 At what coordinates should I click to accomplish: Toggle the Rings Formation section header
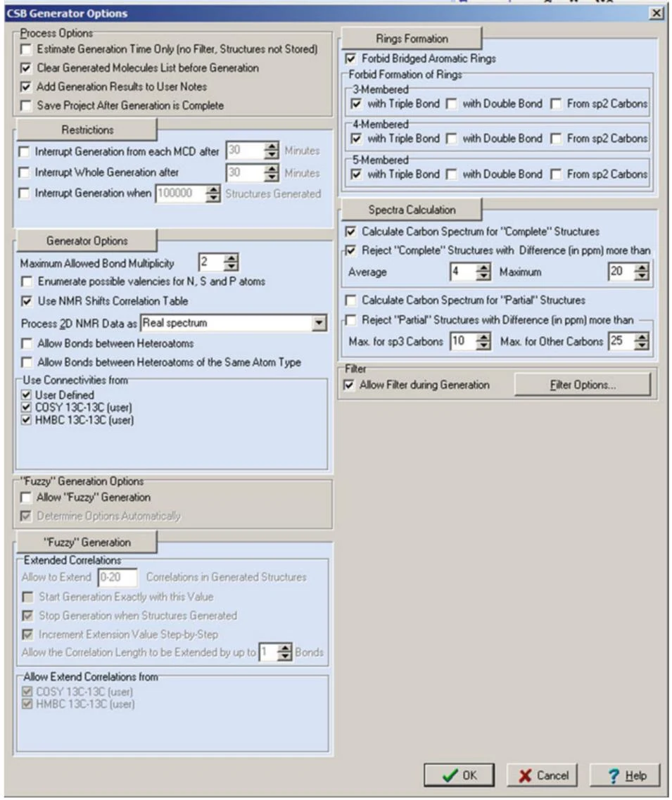tap(411, 39)
